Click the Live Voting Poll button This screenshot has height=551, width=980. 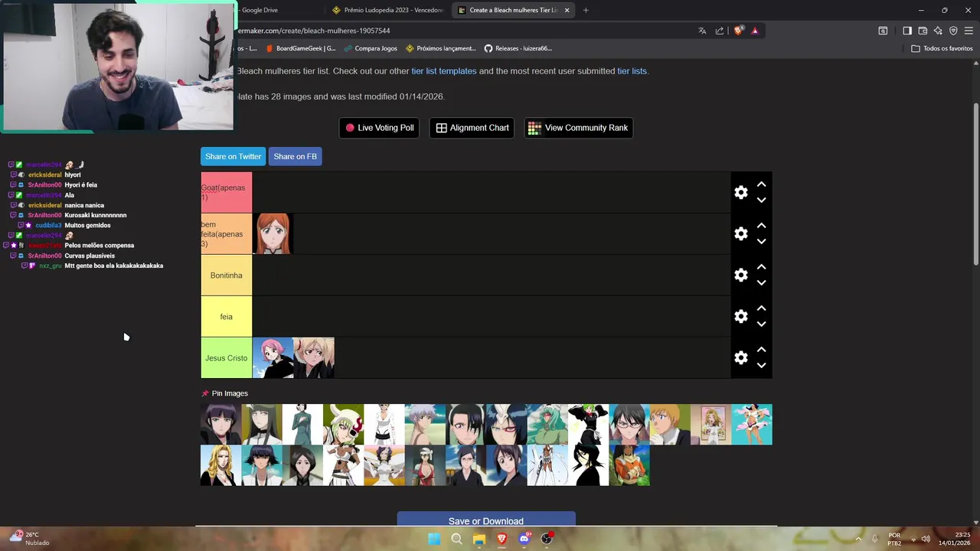click(x=380, y=128)
